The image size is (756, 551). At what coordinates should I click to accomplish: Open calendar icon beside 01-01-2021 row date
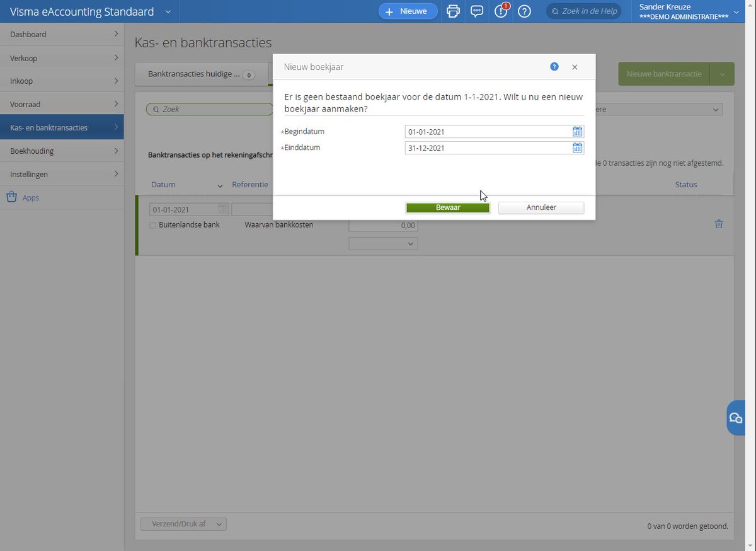coord(223,209)
